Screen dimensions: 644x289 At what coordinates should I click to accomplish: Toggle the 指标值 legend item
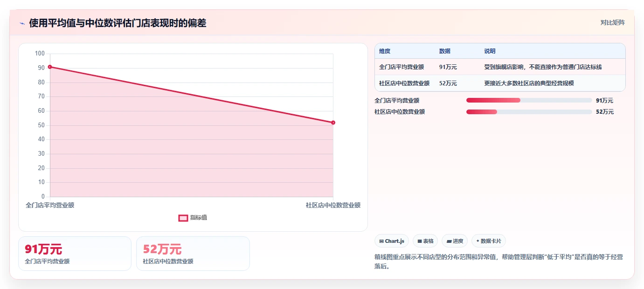tap(193, 218)
